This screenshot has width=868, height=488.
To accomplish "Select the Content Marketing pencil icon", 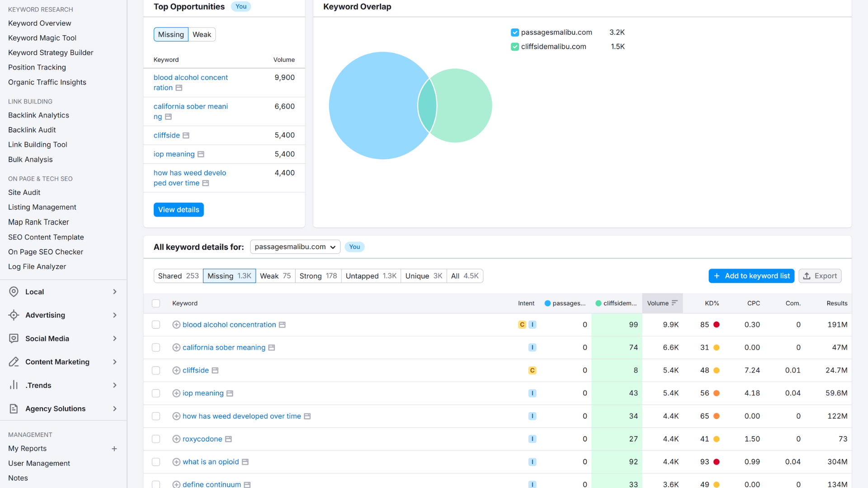I will (x=13, y=361).
